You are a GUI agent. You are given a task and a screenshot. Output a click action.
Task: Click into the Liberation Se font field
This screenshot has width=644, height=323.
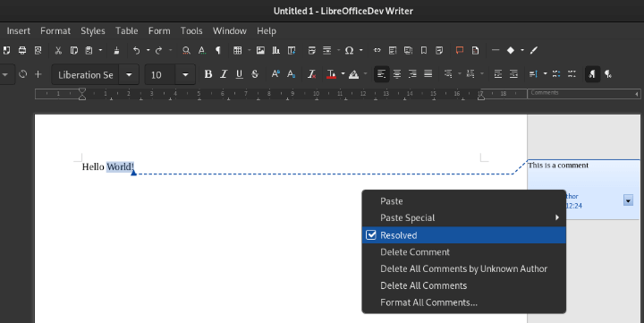(86, 75)
